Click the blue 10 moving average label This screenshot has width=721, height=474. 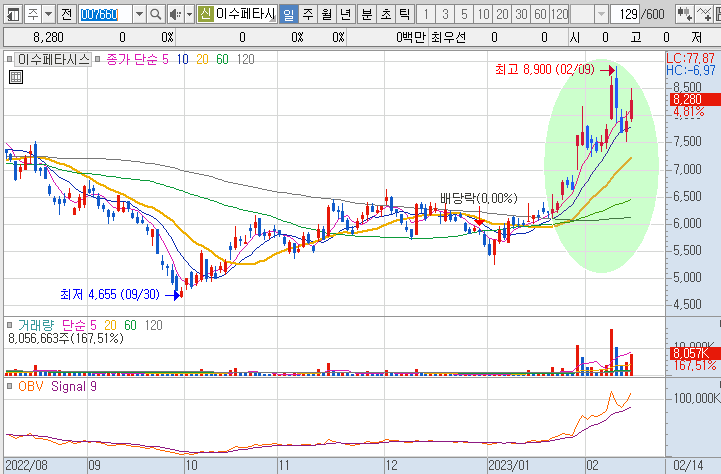pyautogui.click(x=183, y=59)
